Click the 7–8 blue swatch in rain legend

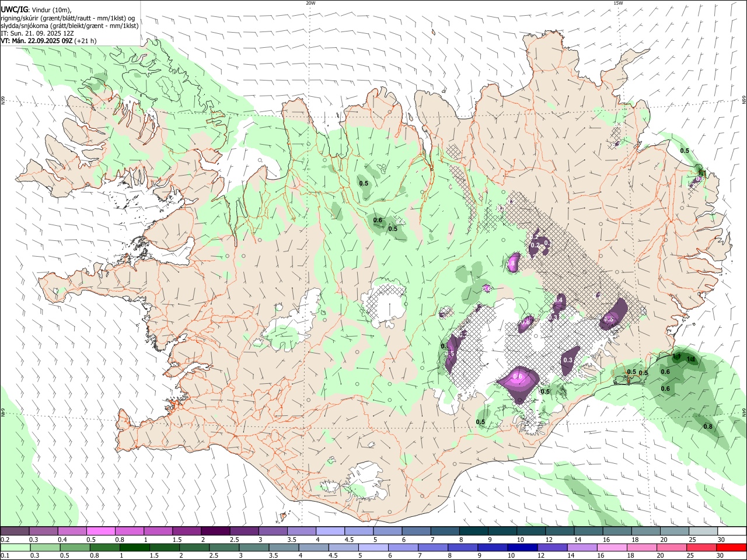click(x=433, y=547)
